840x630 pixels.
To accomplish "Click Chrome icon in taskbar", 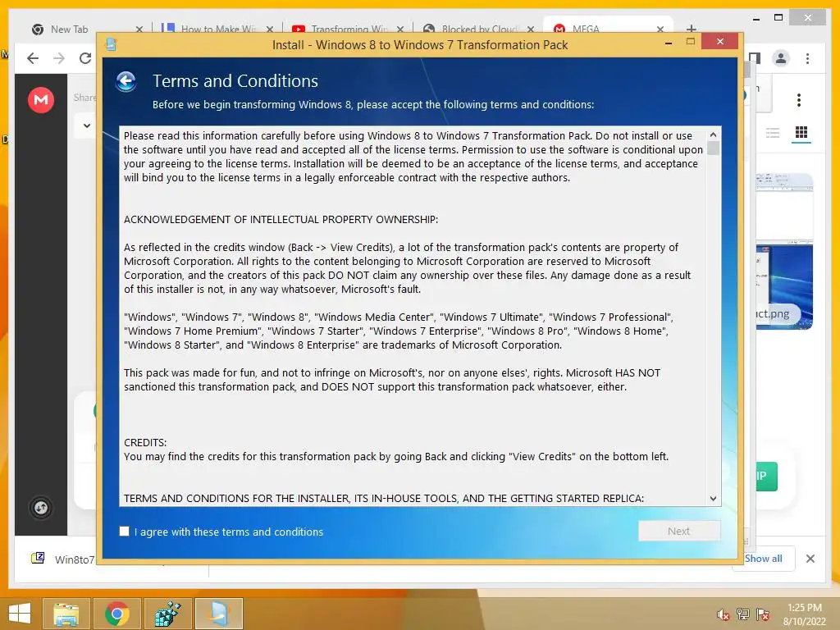I will pos(116,614).
